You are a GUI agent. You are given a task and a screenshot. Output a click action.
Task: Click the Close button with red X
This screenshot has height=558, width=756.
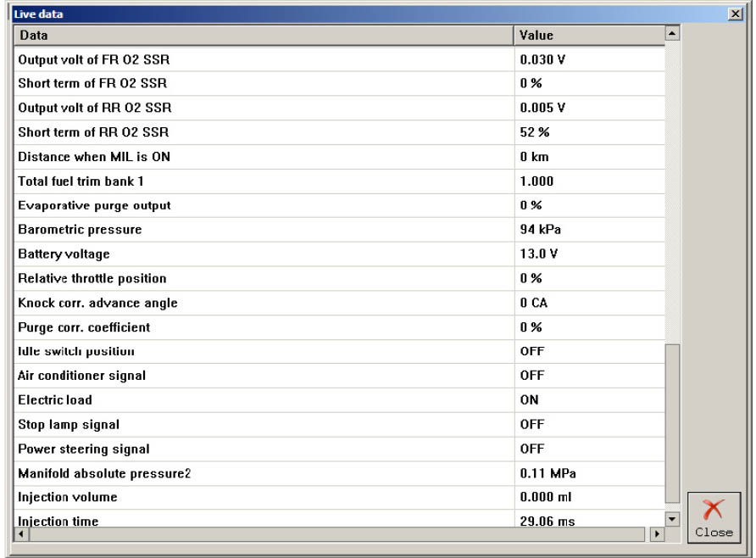[x=713, y=518]
